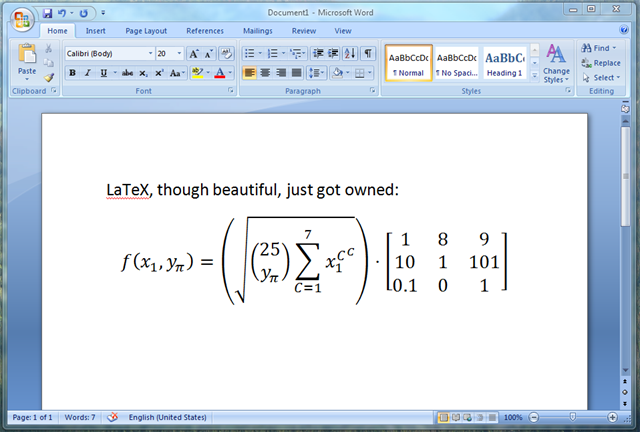Zoom in with the plus button
Screen dimensions: 640x432
tap(612, 417)
